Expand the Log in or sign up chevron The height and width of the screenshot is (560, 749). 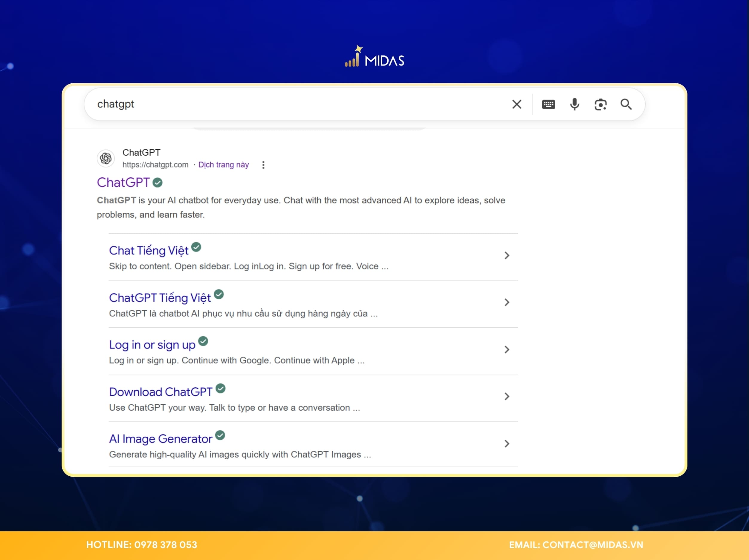(x=507, y=349)
